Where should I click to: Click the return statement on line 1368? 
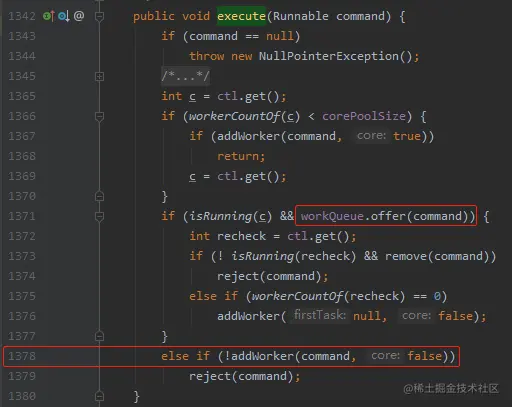[x=241, y=156]
